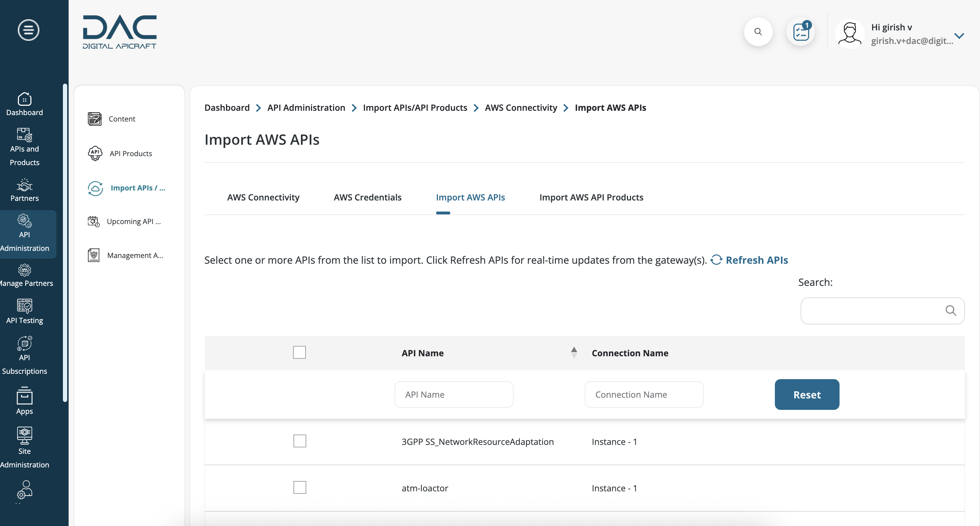Open the header search icon

[758, 31]
